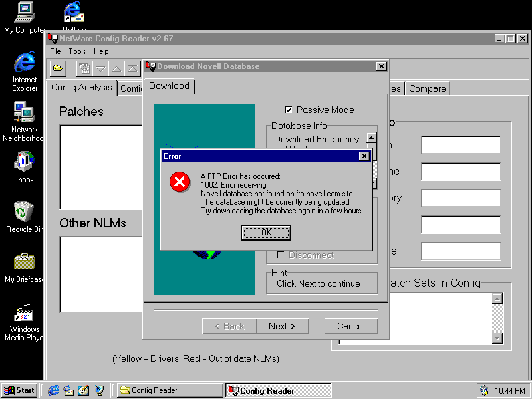Screen dimensions: 532x399
Task: Click the View Channels Quick Launch icon
Action: click(99, 390)
